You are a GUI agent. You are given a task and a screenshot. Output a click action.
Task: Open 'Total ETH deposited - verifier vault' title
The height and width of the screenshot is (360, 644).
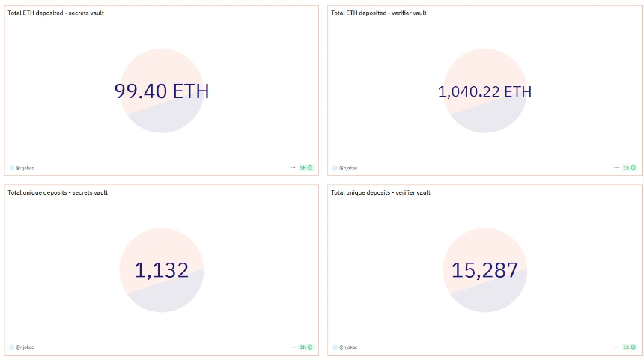379,13
